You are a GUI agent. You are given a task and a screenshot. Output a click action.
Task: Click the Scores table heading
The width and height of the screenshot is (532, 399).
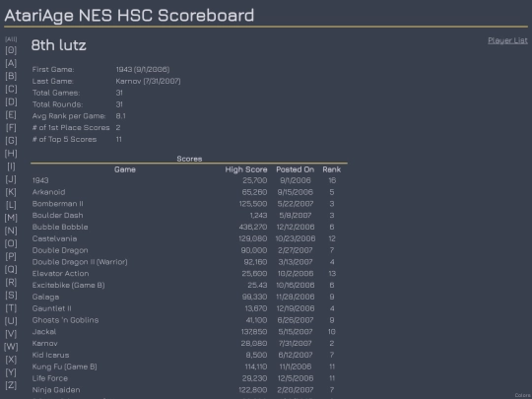coord(189,159)
